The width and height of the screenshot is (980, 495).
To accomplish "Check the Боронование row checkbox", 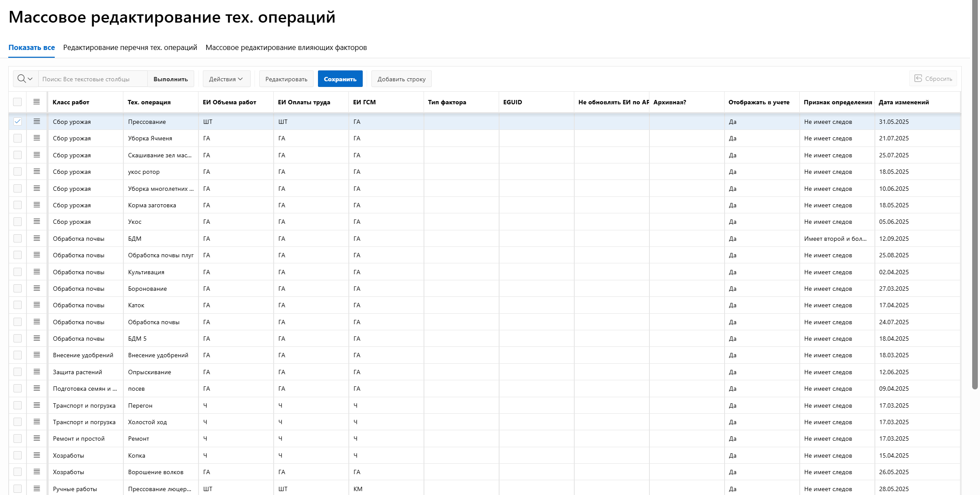I will [17, 289].
